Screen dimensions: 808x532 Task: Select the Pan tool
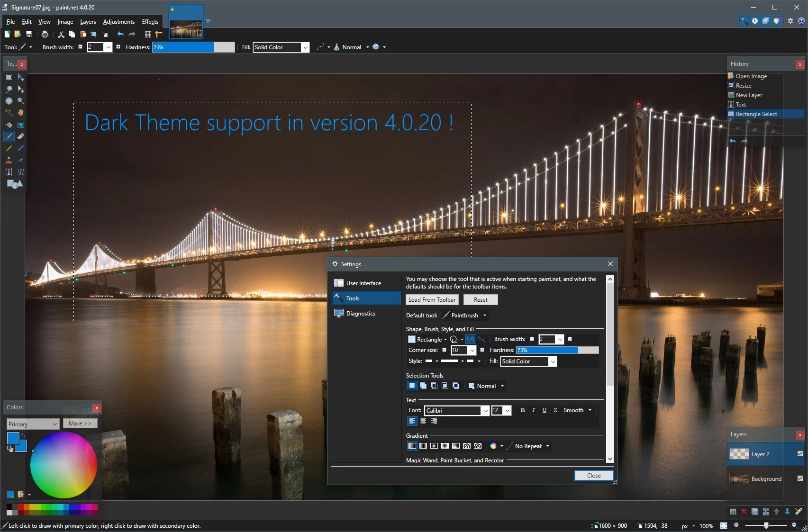21,113
